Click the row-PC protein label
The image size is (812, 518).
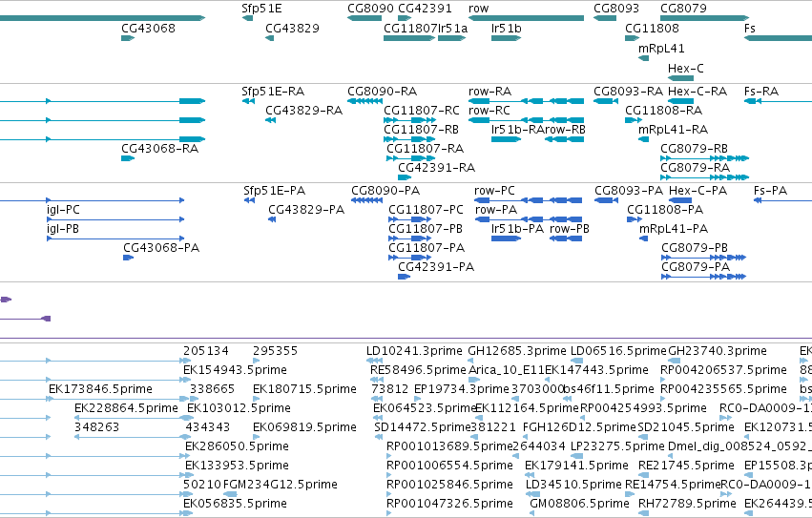[x=494, y=191]
